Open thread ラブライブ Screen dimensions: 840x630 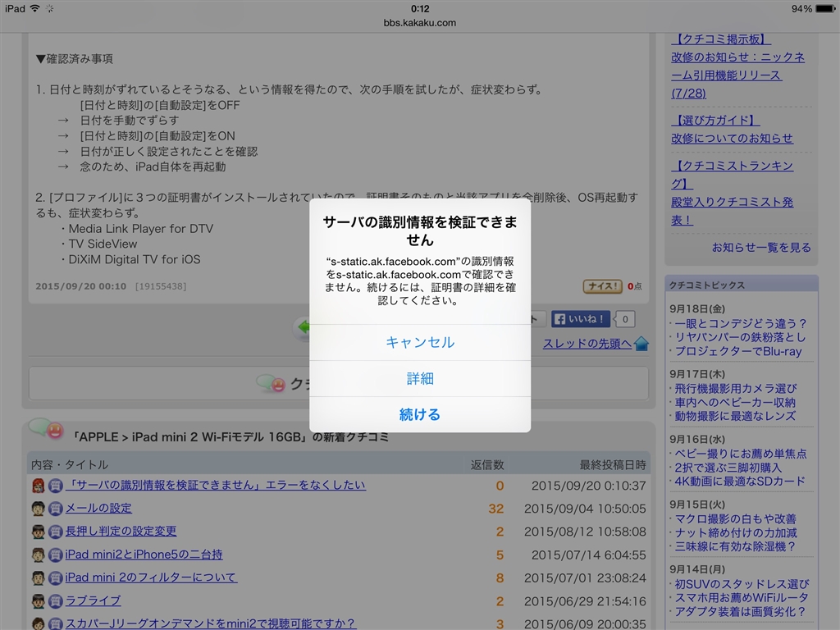pyautogui.click(x=93, y=600)
